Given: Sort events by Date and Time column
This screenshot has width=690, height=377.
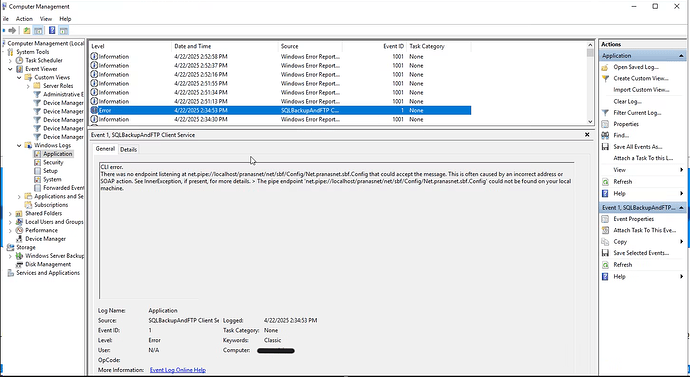Looking at the screenshot, I should (224, 46).
